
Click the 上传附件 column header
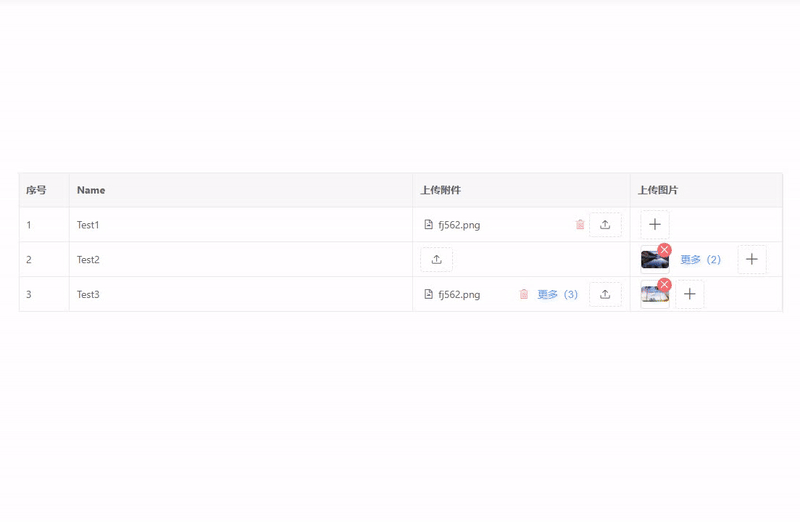pos(521,190)
